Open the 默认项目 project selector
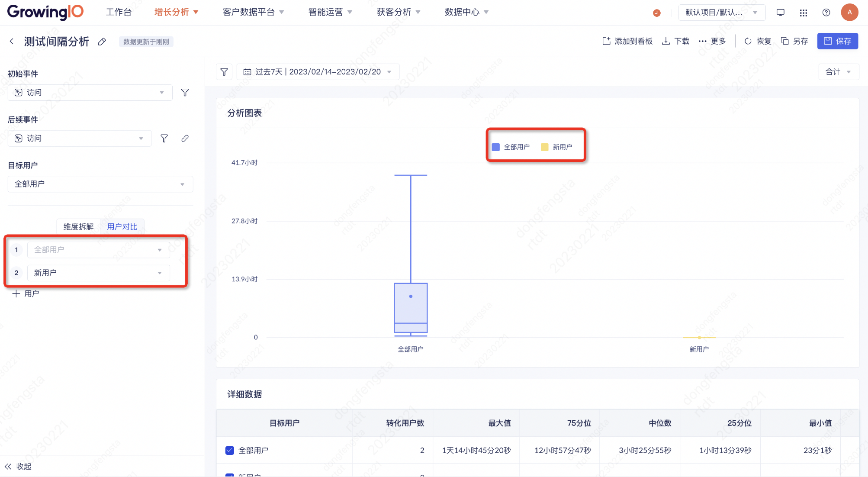Viewport: 868px width, 477px height. (x=722, y=13)
